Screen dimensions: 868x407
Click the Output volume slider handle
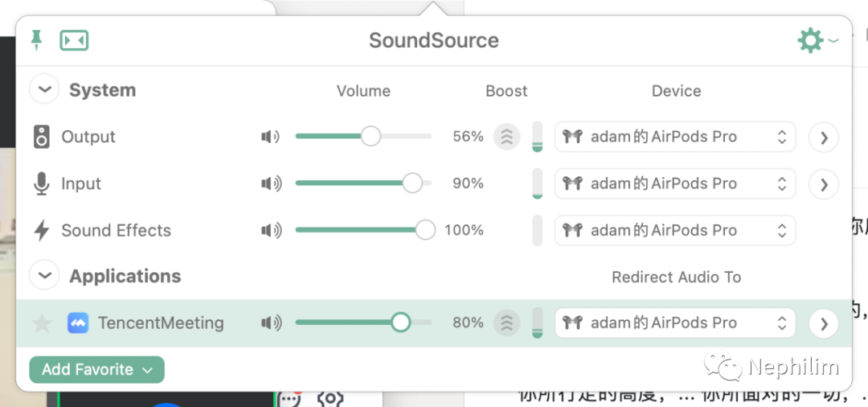tap(371, 137)
